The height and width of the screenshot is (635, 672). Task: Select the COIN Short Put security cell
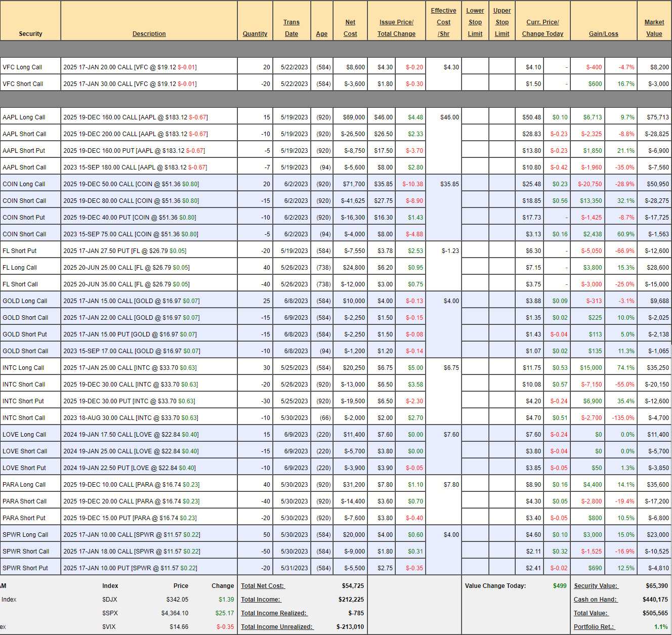(24, 218)
